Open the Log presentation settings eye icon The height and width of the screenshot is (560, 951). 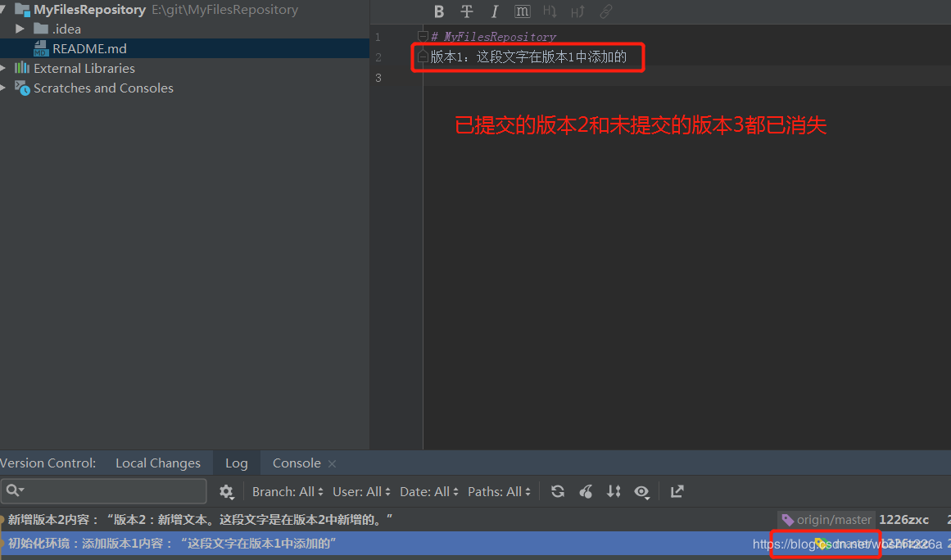point(642,491)
